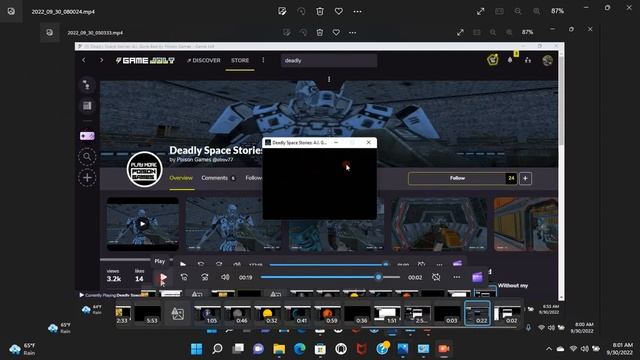Open the weather widget showing 65°F Rain
640x360 pixels.
tap(23, 349)
